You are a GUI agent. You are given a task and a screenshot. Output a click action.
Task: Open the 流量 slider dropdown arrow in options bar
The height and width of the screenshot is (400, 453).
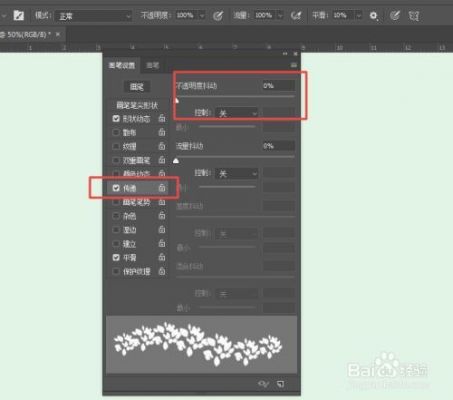pos(280,16)
